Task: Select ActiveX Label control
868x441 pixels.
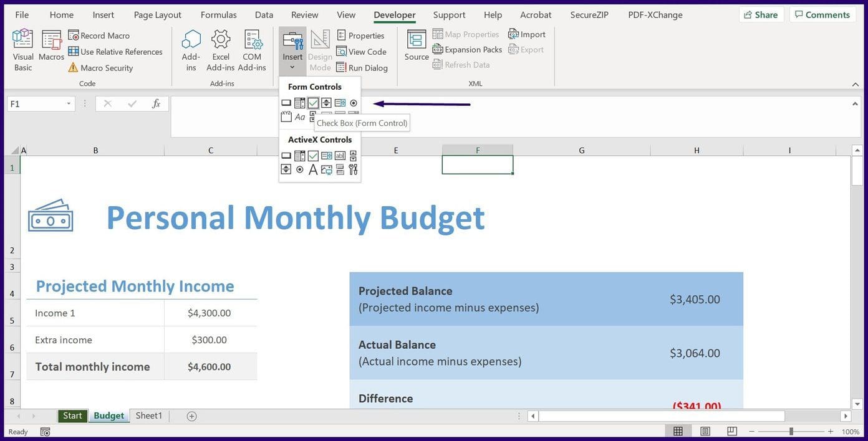Action: pyautogui.click(x=313, y=169)
